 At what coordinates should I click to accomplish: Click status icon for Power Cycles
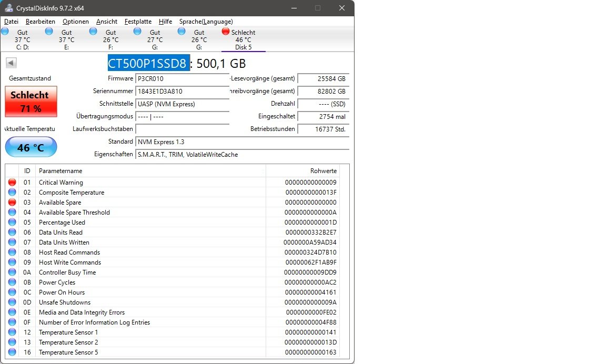(x=12, y=282)
